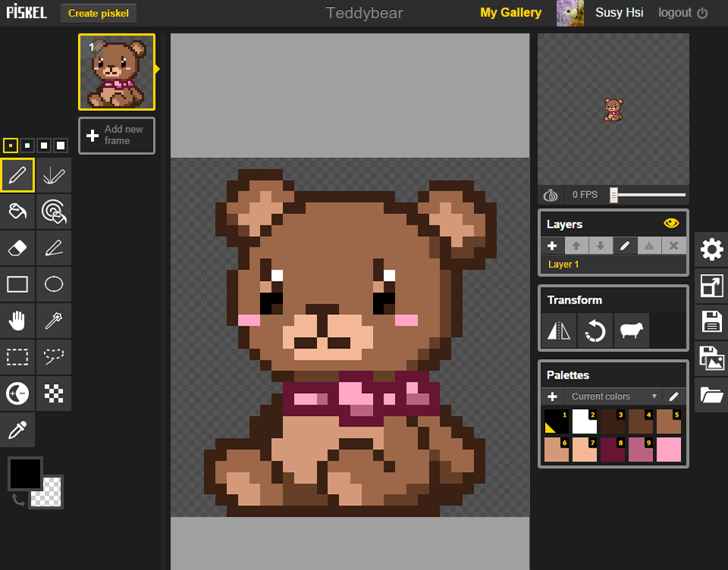Screen dimensions: 728x570
Task: Create a new layer with plus button
Action: 552,246
